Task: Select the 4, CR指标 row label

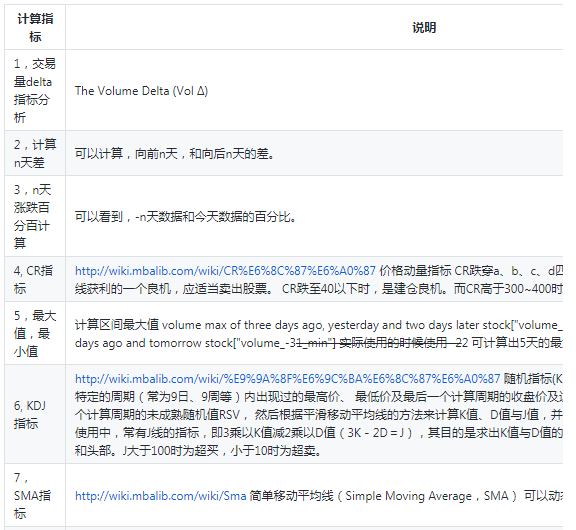Action: 33,280
